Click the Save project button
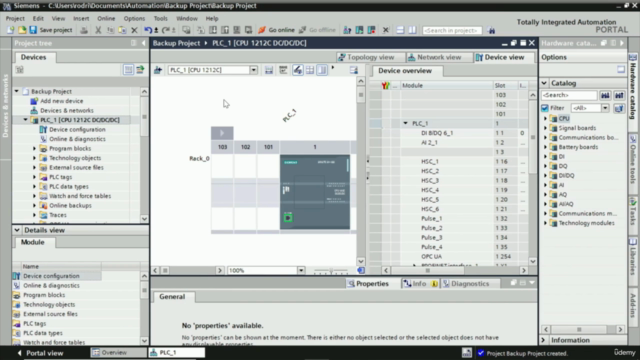This screenshot has width=640, height=360. pos(51,30)
